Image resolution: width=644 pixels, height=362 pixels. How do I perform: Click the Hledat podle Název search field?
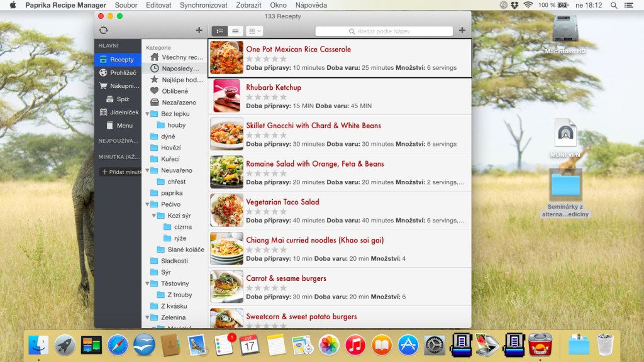[384, 31]
